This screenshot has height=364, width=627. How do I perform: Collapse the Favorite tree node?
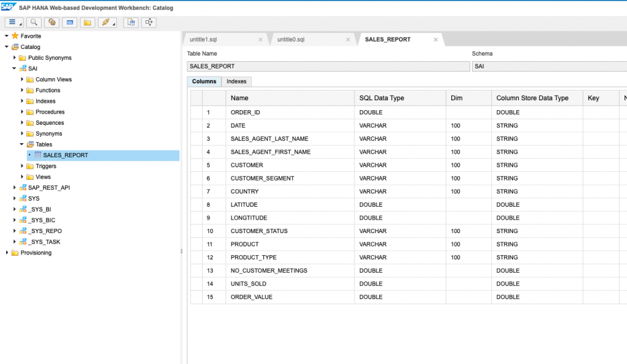(x=6, y=36)
